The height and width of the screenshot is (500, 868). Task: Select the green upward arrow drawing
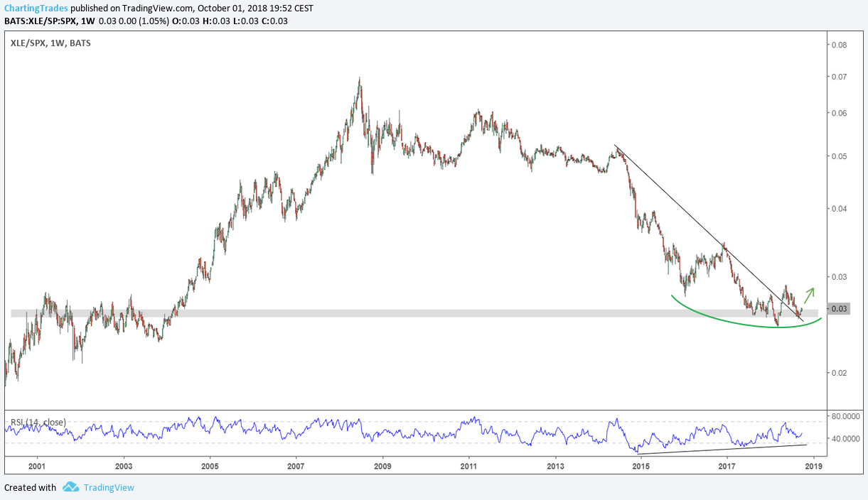click(809, 295)
